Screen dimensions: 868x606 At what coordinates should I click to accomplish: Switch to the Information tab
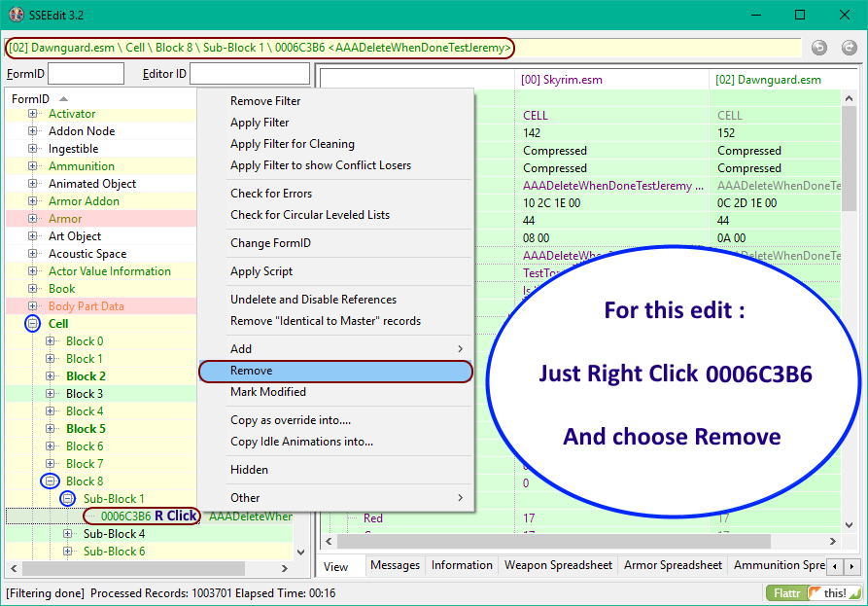pyautogui.click(x=462, y=565)
